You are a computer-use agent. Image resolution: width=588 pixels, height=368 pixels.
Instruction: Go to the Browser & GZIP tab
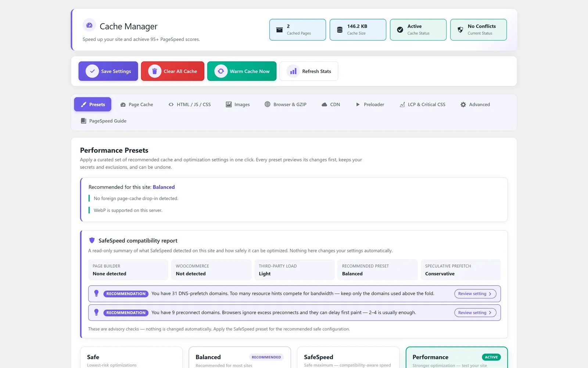[286, 105]
